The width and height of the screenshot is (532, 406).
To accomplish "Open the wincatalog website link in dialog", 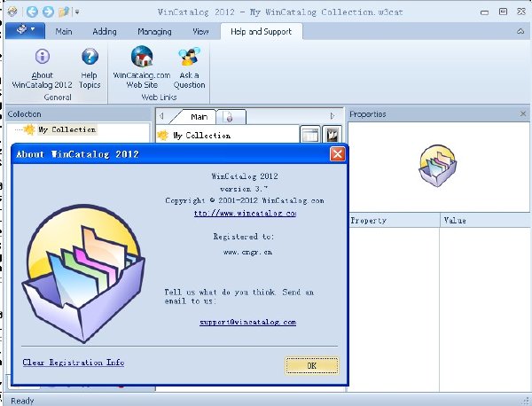I will click(x=245, y=213).
